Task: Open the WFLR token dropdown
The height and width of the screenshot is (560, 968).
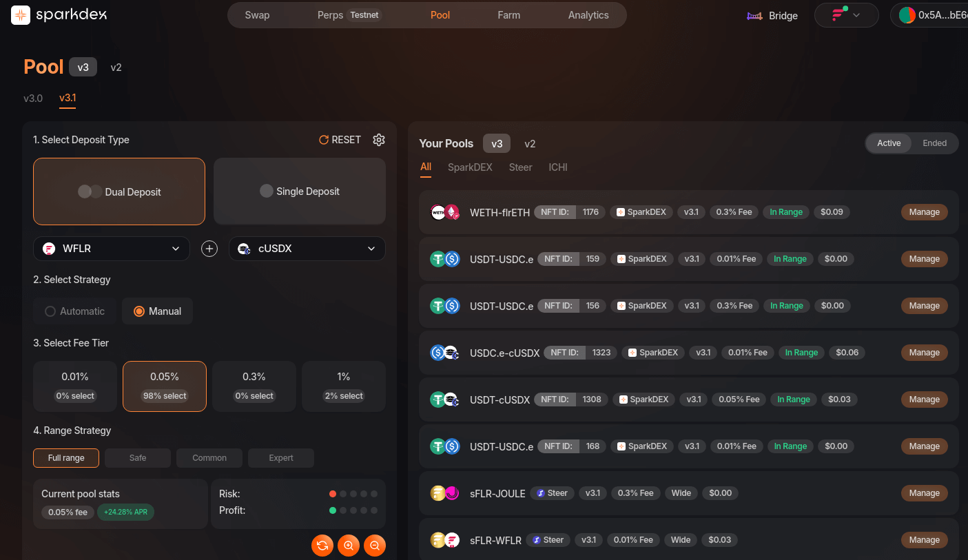Action: (111, 248)
